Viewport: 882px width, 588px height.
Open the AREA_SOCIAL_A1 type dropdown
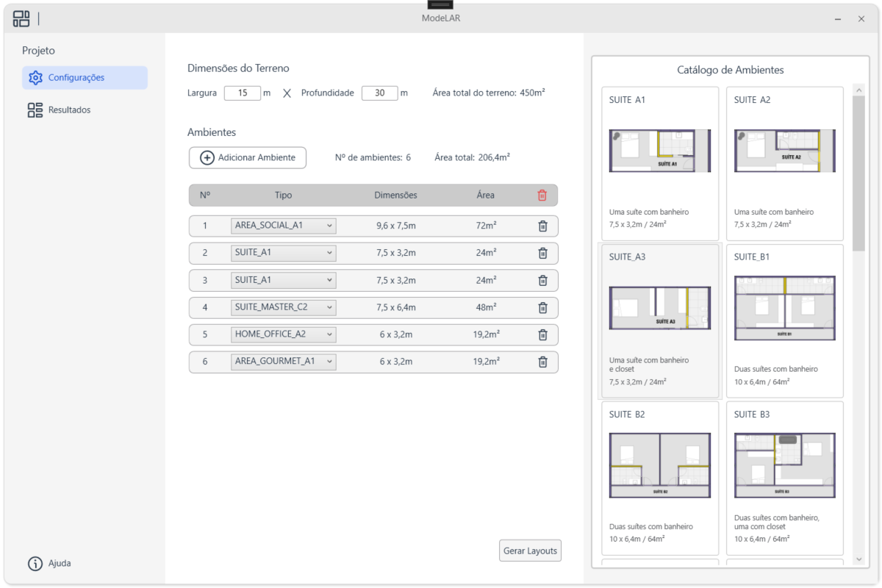click(x=283, y=226)
